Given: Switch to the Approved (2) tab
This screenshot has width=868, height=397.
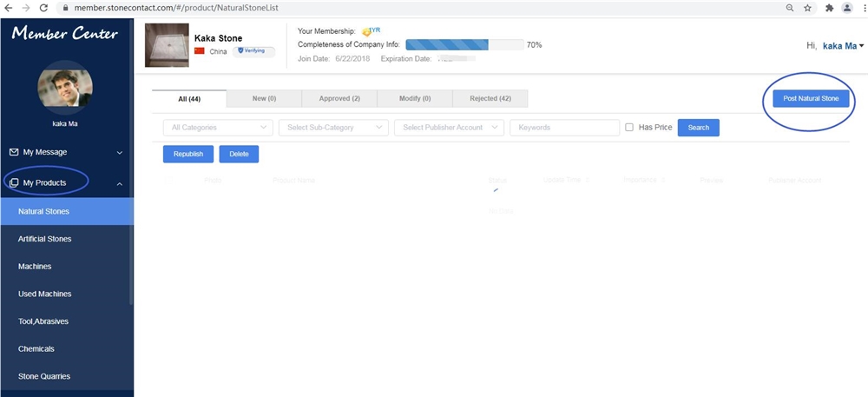Looking at the screenshot, I should pyautogui.click(x=339, y=98).
